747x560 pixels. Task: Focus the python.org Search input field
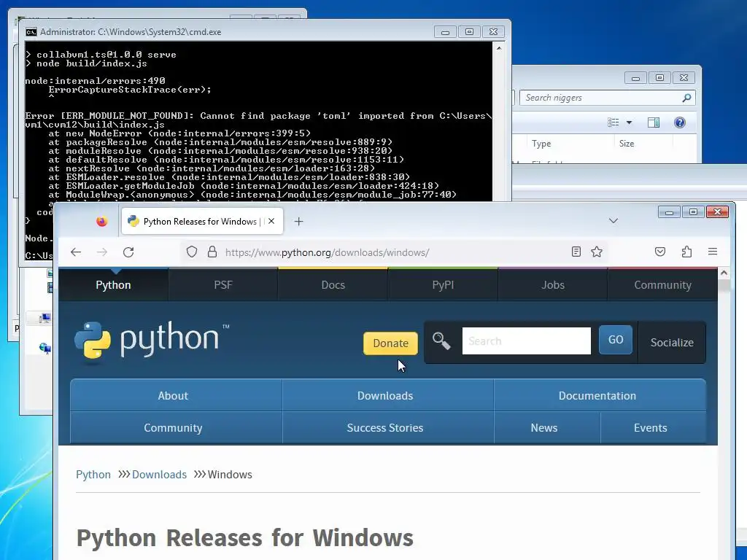tap(527, 341)
